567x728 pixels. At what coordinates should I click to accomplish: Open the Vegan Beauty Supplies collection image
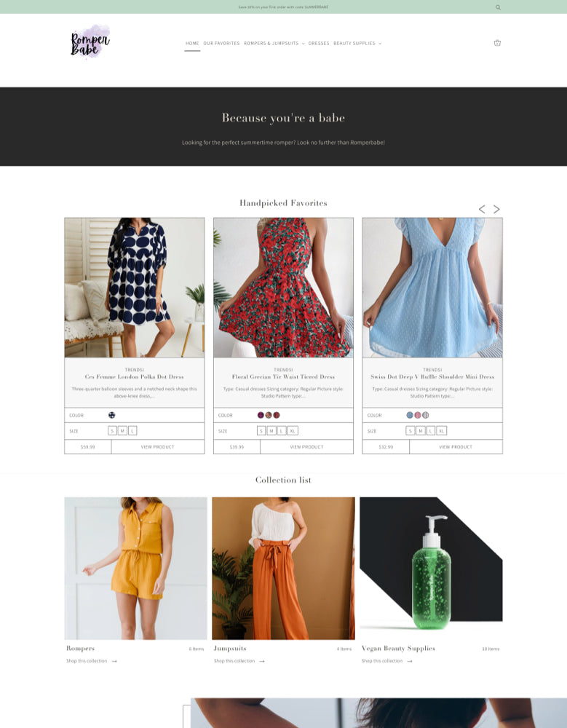(431, 568)
